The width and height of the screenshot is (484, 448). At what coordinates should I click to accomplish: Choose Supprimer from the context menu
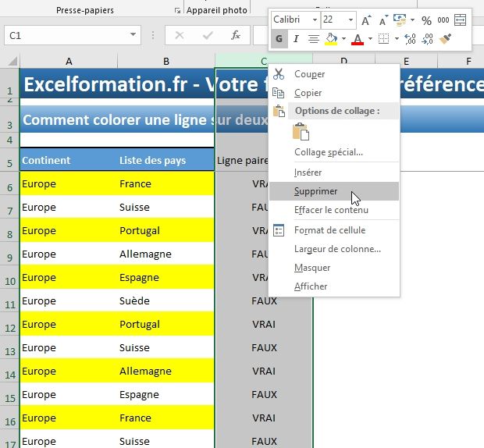(315, 191)
